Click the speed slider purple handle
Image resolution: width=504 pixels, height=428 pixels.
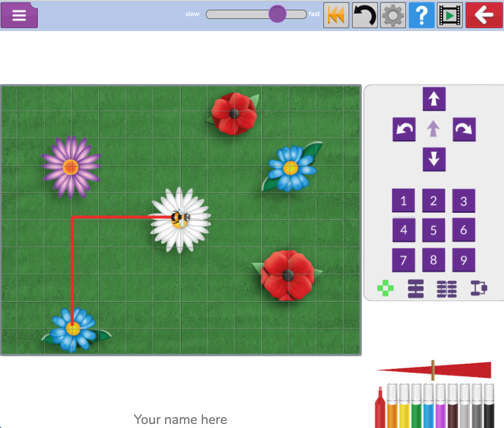(277, 14)
